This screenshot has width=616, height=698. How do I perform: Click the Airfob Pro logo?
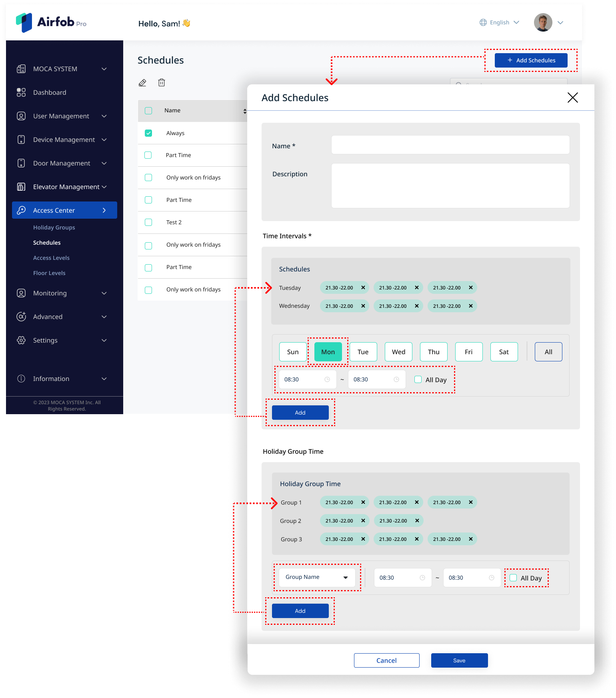coord(51,22)
